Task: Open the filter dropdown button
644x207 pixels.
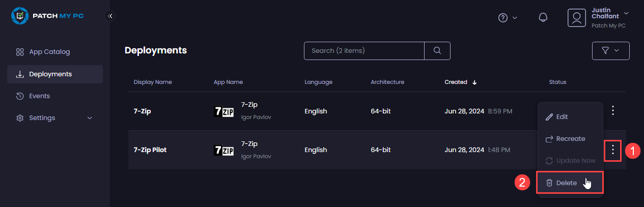Action: (610, 51)
